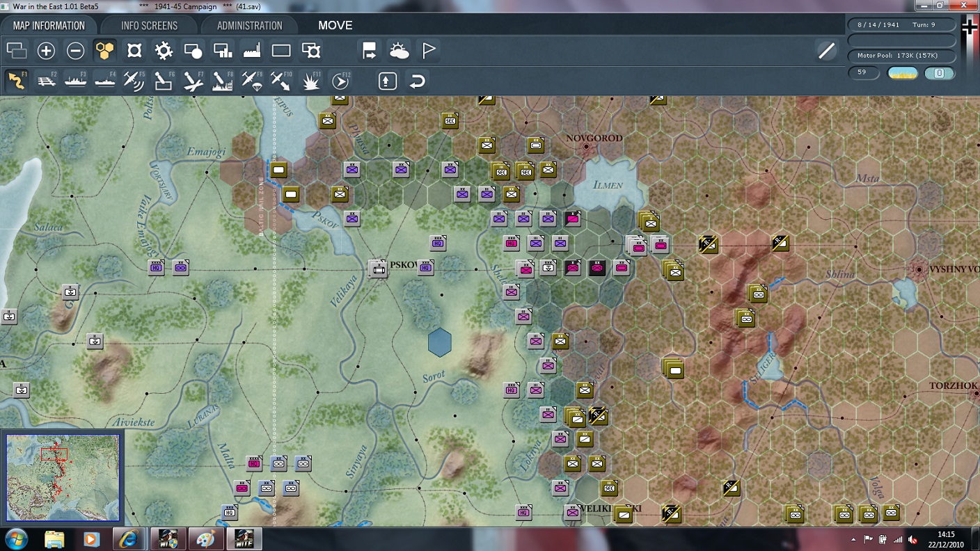Click the pennant flag outline icon
The height and width of the screenshot is (551, 980).
[x=429, y=51]
